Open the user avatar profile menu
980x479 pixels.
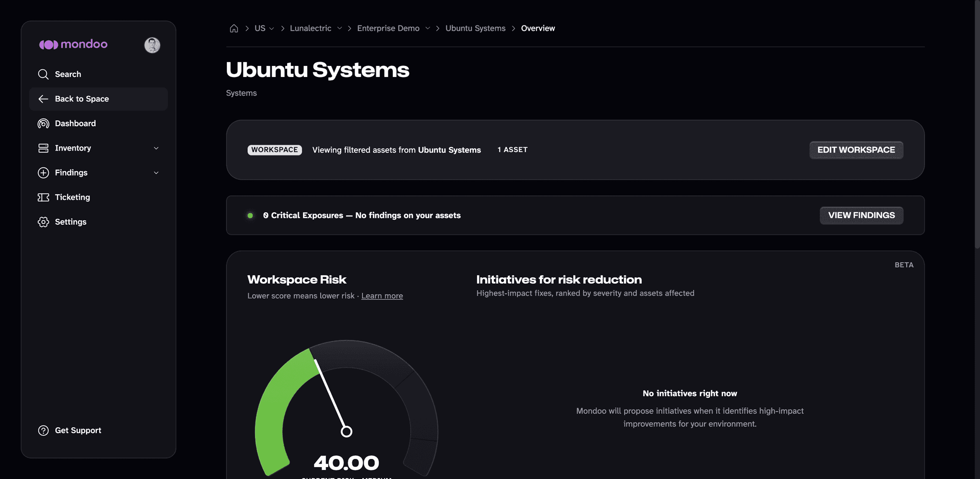click(x=152, y=45)
